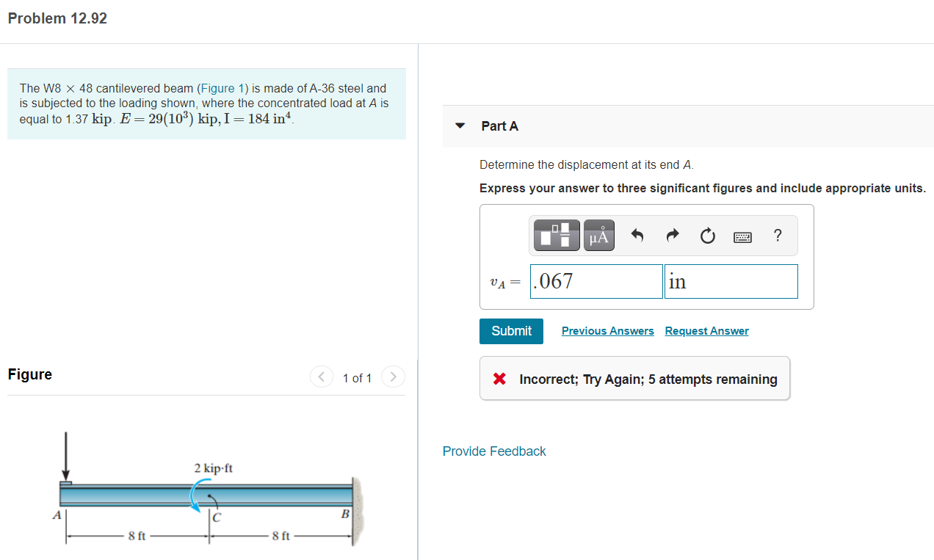The height and width of the screenshot is (560, 934).
Task: Open Provide Feedback
Action: point(493,451)
